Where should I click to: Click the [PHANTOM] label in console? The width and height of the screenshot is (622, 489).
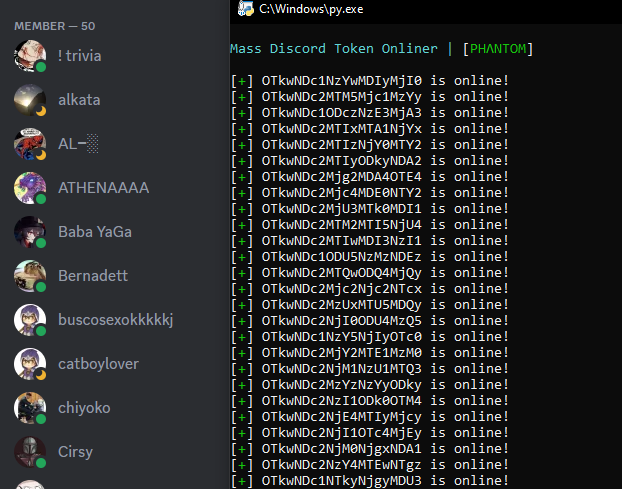tap(498, 49)
